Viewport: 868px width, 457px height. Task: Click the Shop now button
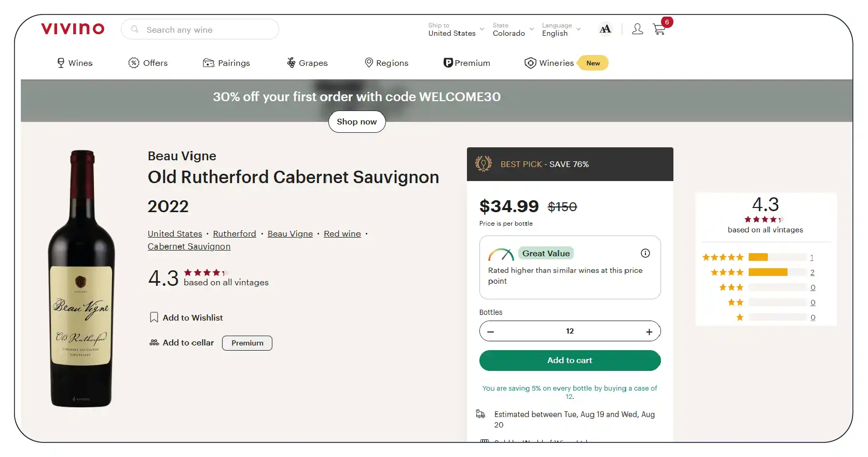point(357,122)
